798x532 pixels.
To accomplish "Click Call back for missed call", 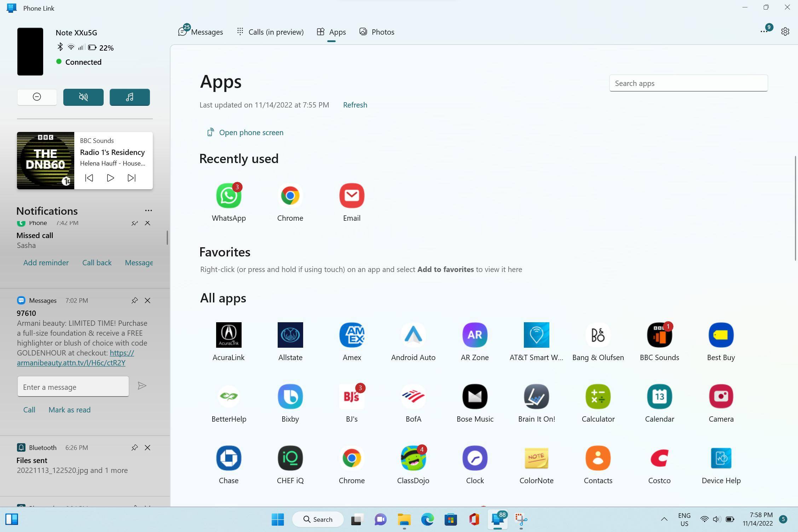I will (97, 262).
